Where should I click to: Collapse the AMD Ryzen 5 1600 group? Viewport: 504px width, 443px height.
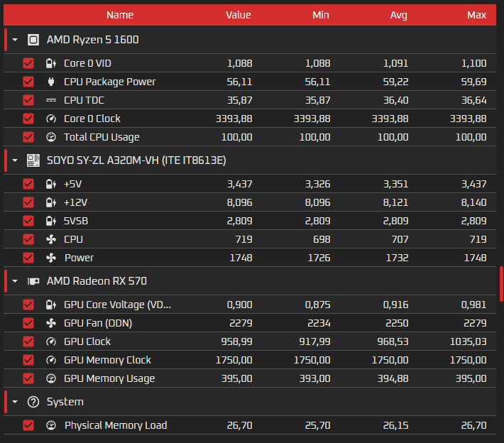[x=15, y=40]
